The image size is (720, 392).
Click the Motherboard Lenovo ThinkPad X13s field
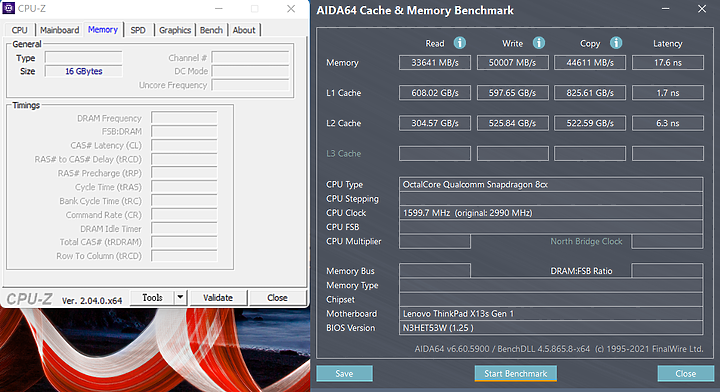(x=551, y=314)
